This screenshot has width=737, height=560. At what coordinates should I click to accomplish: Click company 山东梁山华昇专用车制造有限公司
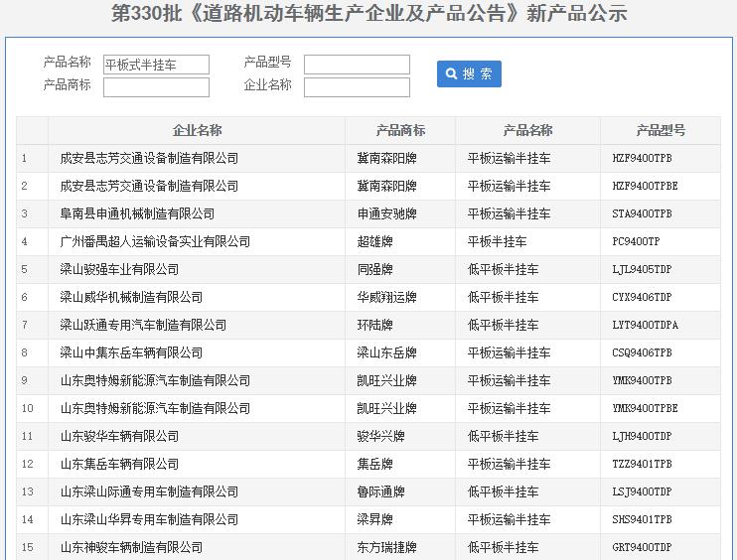point(149,519)
